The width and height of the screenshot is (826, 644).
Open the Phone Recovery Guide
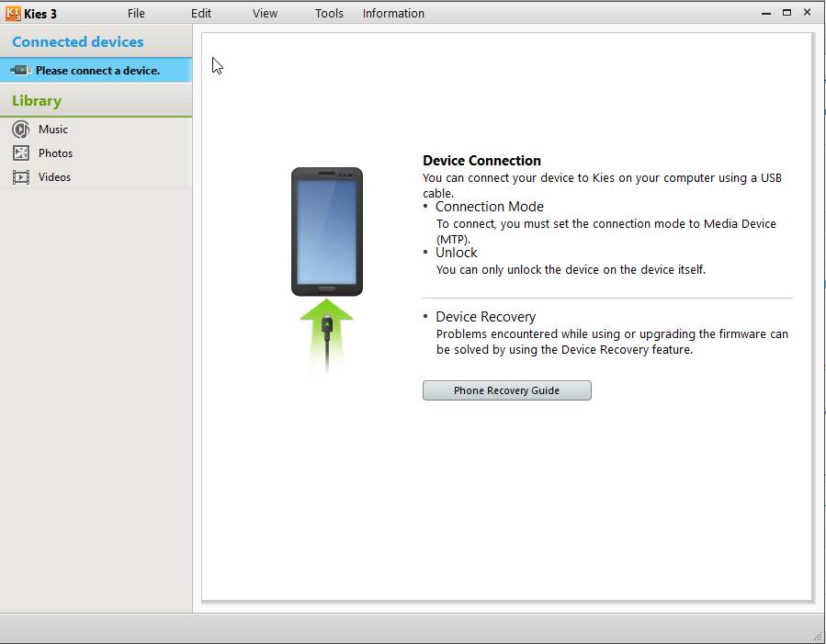point(506,390)
